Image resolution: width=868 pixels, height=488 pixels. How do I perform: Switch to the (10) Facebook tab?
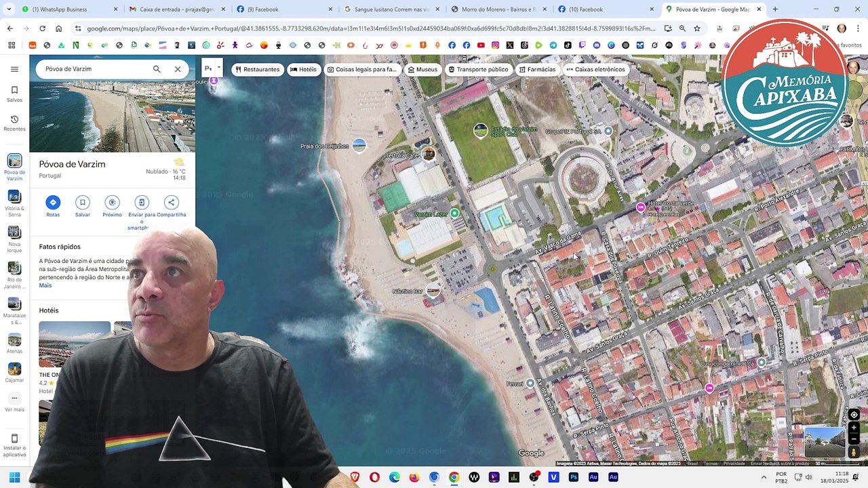606,9
